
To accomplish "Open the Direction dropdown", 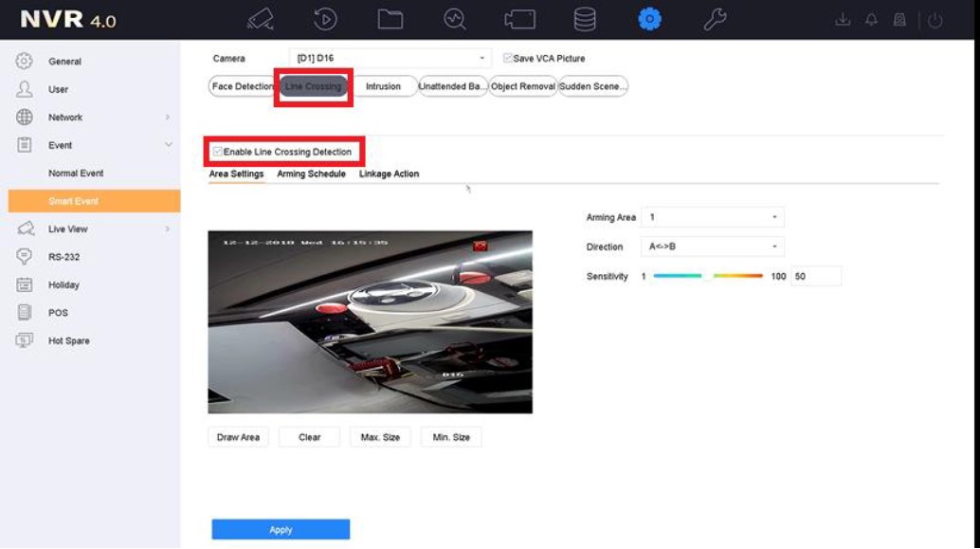I will click(712, 247).
